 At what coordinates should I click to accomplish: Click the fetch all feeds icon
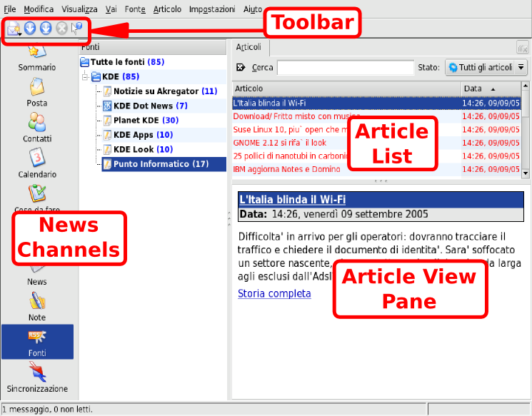[x=46, y=29]
